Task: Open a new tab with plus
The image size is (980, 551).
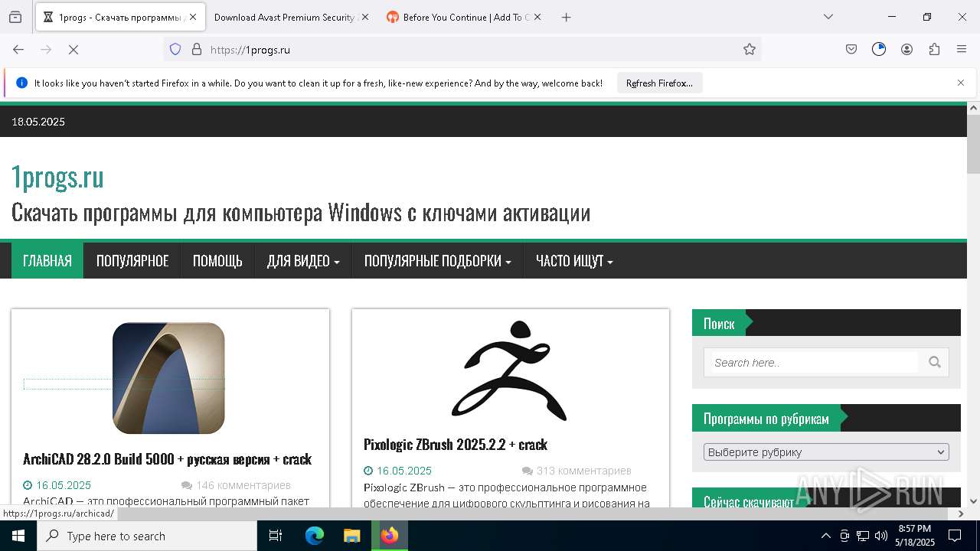Action: pyautogui.click(x=567, y=17)
